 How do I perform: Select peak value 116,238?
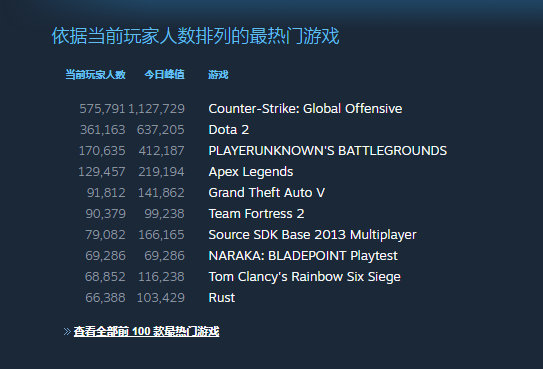click(161, 277)
